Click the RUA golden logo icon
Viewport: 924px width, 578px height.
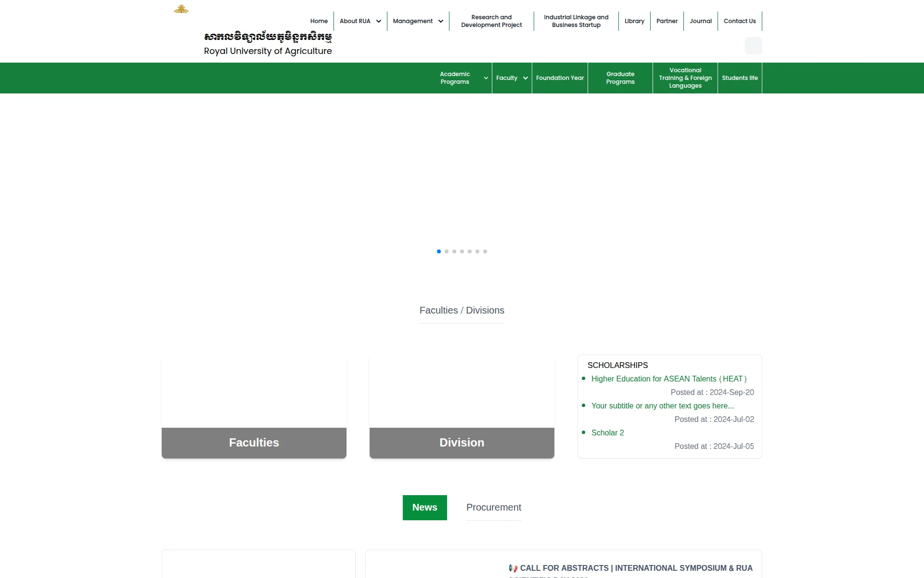click(181, 9)
